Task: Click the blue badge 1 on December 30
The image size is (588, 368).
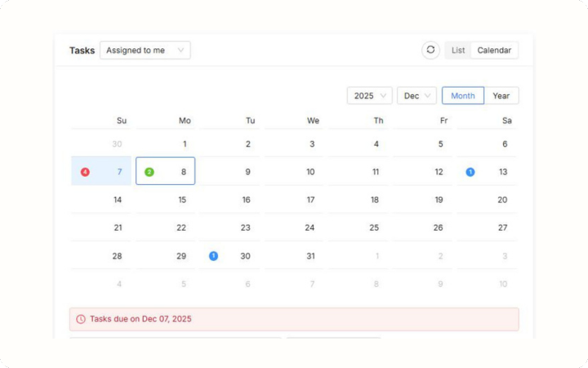Action: (x=213, y=256)
